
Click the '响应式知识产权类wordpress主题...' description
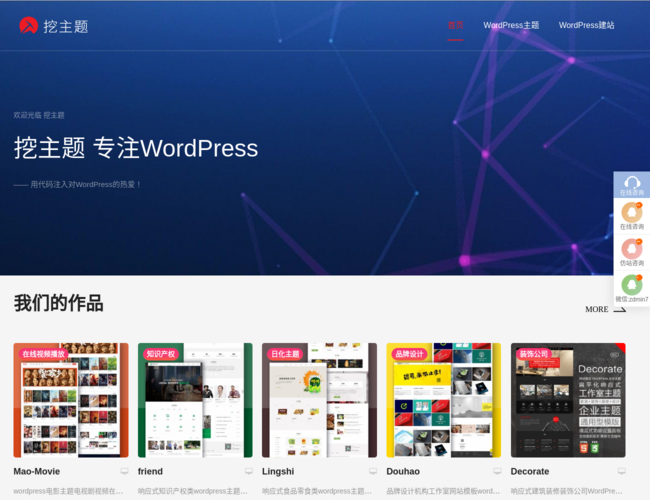click(x=192, y=491)
